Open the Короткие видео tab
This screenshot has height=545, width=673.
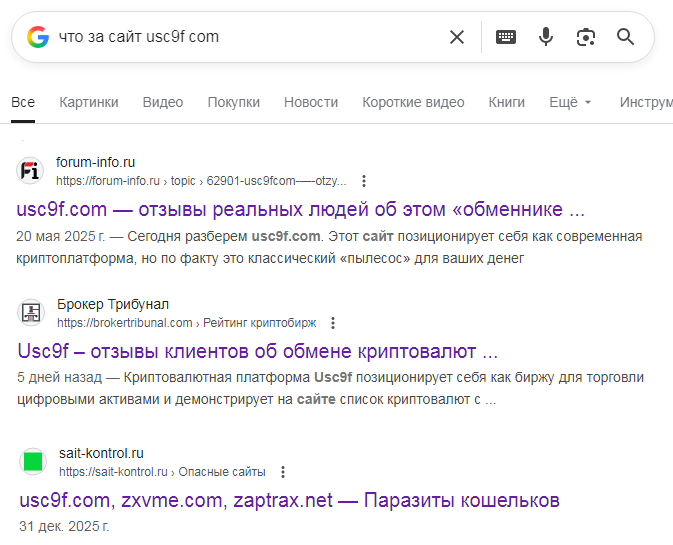pos(413,102)
